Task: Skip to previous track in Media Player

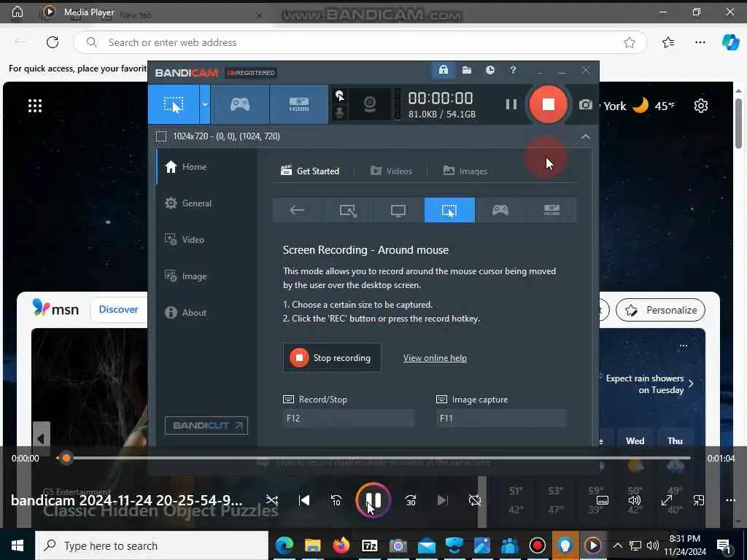Action: tap(304, 500)
